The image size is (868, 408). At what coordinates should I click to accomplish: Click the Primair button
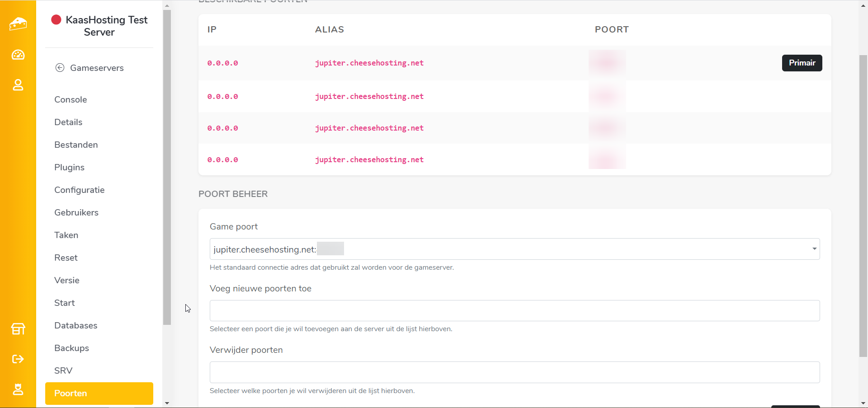802,63
